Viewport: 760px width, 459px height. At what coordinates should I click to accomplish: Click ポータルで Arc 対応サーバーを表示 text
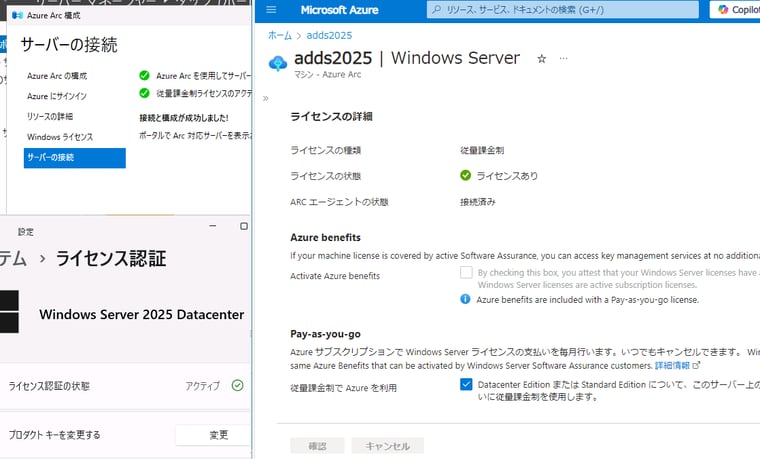click(195, 136)
